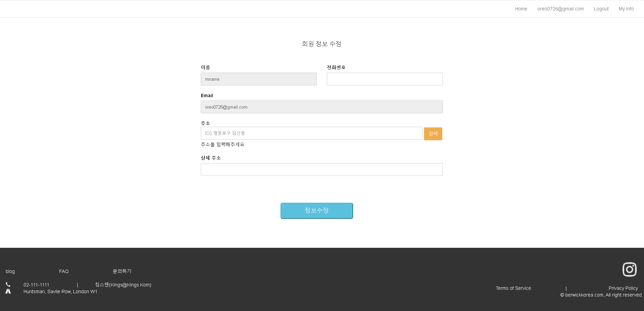Click the disabled mname name field

point(259,79)
